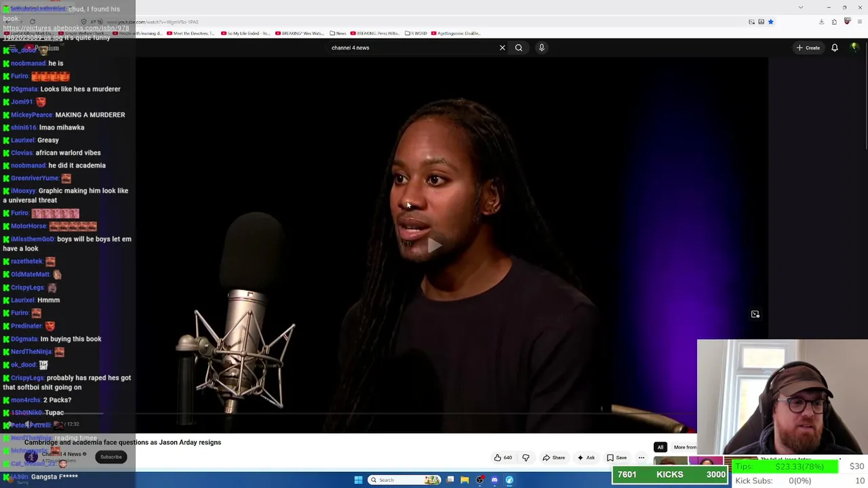
Task: Toggle the video's miniplayer/theater icon
Action: [x=755, y=314]
